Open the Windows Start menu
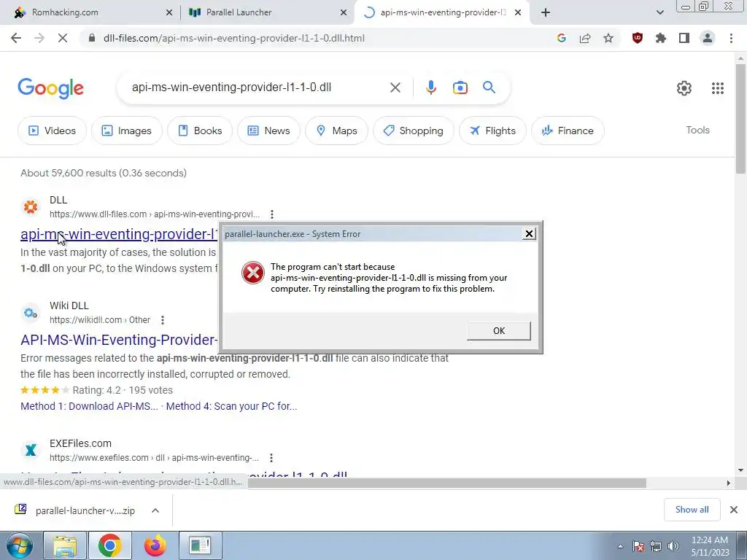 (x=20, y=545)
